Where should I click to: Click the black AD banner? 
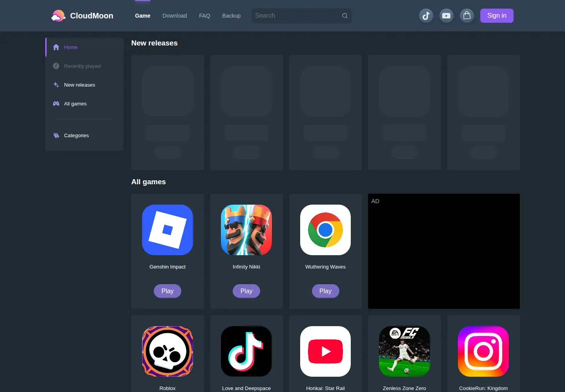pyautogui.click(x=444, y=251)
